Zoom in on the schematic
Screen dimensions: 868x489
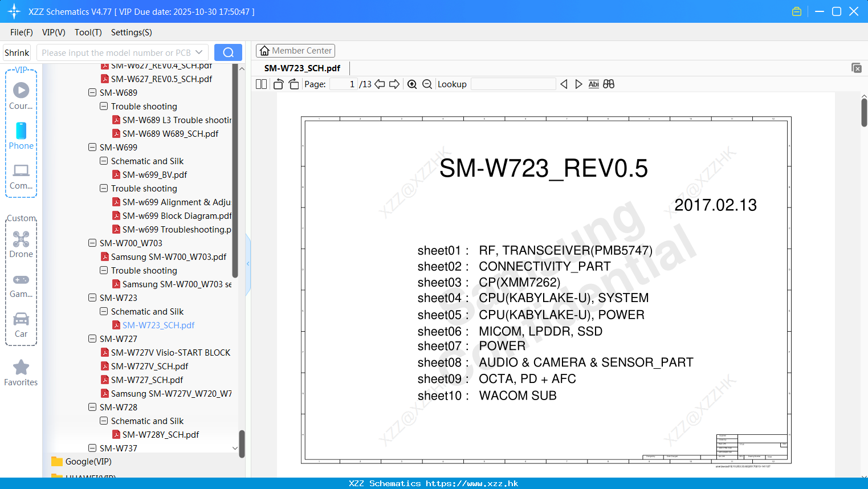(x=412, y=84)
